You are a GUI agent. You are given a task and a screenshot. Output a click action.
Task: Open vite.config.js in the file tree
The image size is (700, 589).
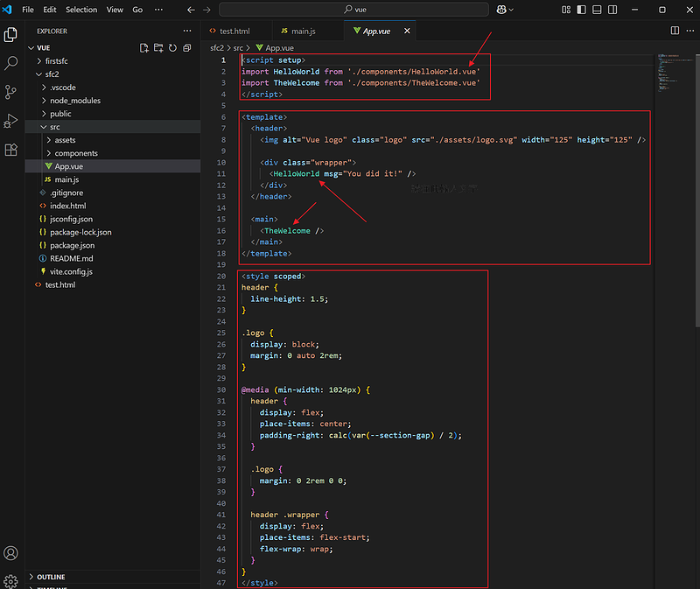coord(70,271)
